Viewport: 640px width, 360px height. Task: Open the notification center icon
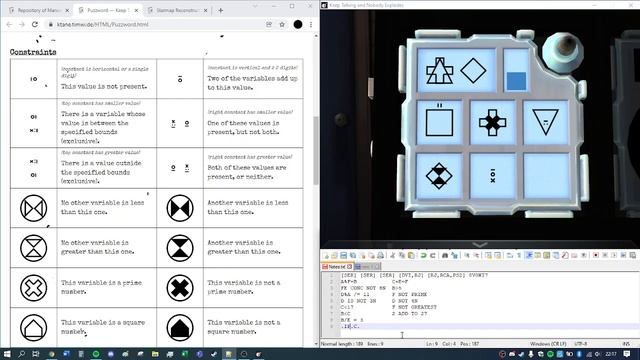click(x=627, y=354)
